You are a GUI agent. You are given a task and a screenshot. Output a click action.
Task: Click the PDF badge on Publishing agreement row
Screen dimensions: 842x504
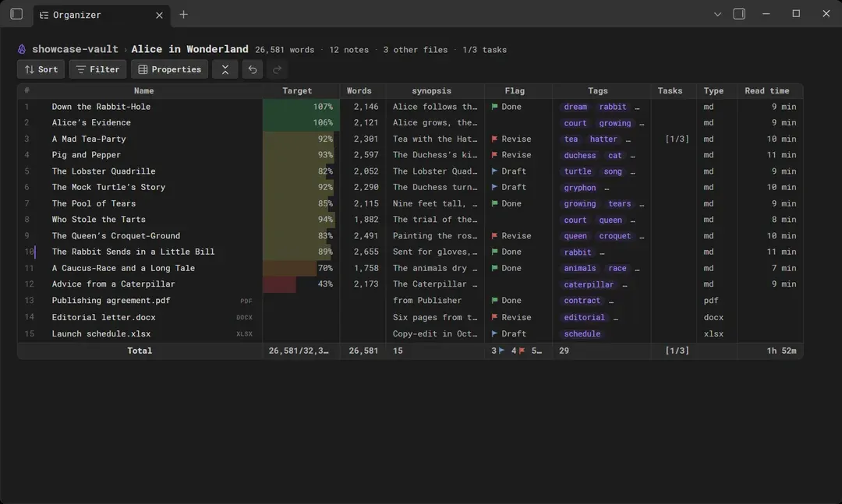coord(246,301)
